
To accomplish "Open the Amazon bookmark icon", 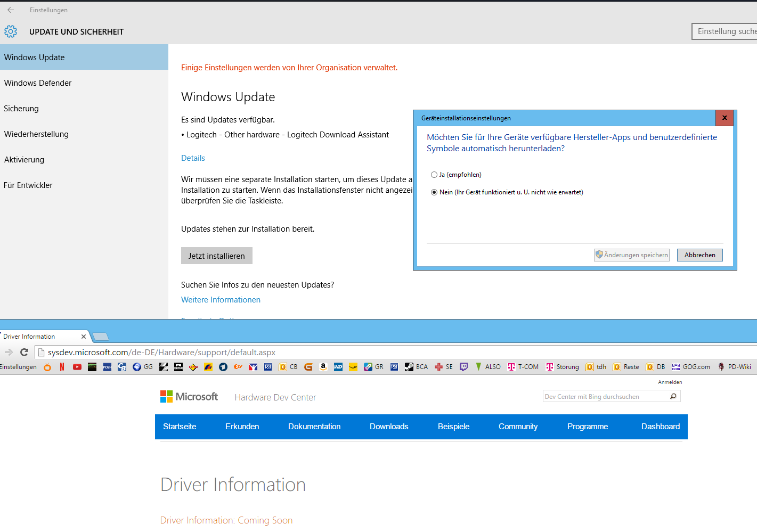I will [323, 367].
